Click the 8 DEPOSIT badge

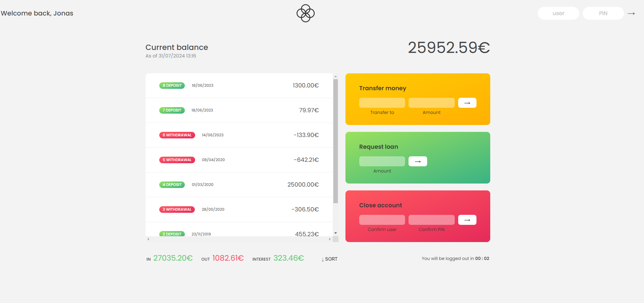point(172,85)
